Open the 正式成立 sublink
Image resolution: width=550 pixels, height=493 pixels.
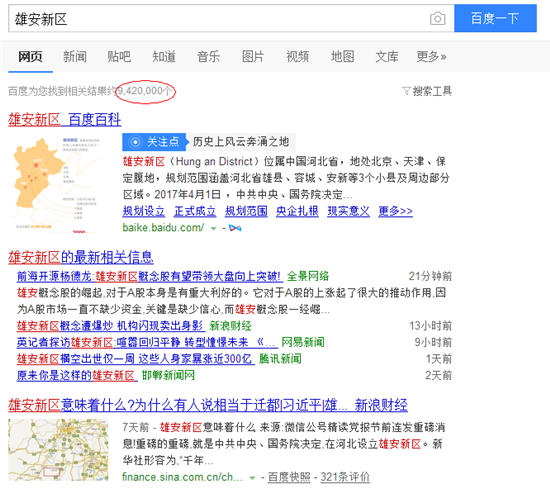[x=195, y=211]
